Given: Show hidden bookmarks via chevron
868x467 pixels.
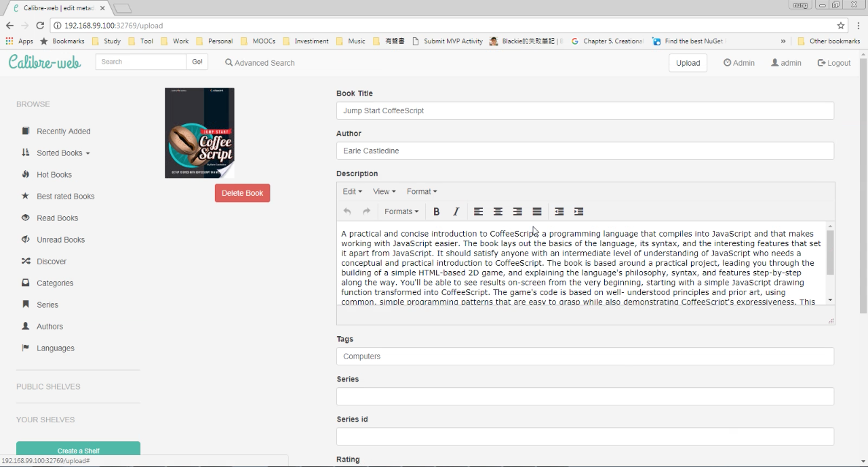Looking at the screenshot, I should click(x=783, y=41).
